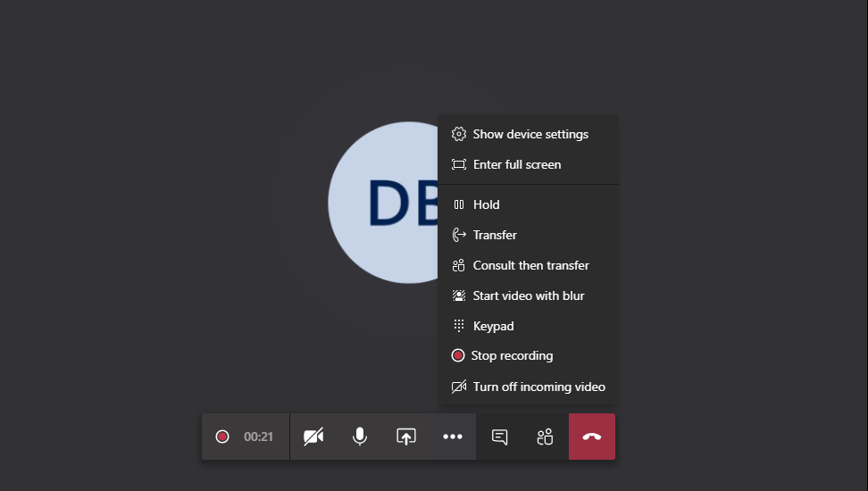Choose Consult then transfer

point(528,266)
